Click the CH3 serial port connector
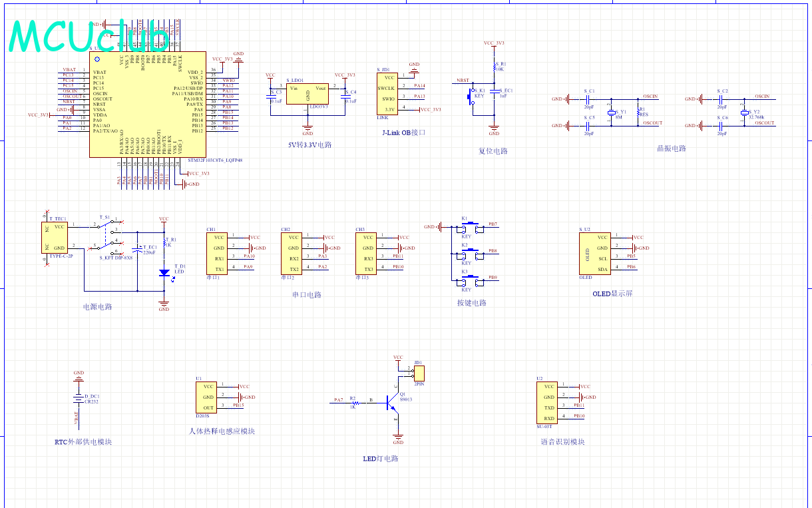Screen dimensions: 812x508 coord(366,253)
